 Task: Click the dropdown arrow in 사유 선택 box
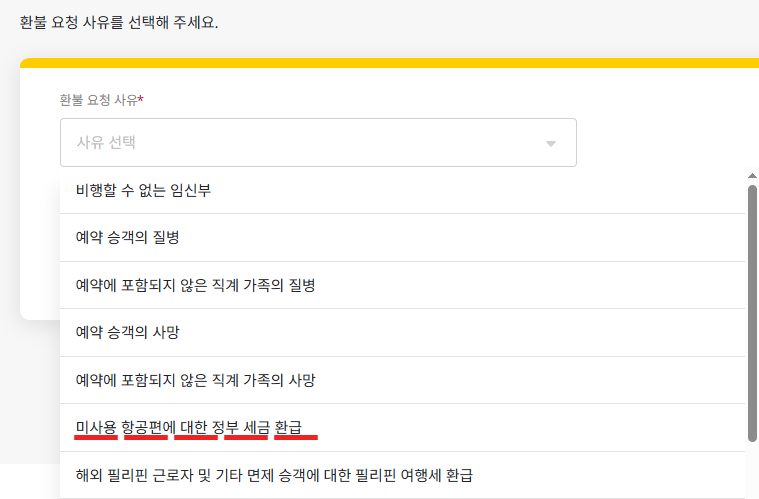pyautogui.click(x=550, y=143)
